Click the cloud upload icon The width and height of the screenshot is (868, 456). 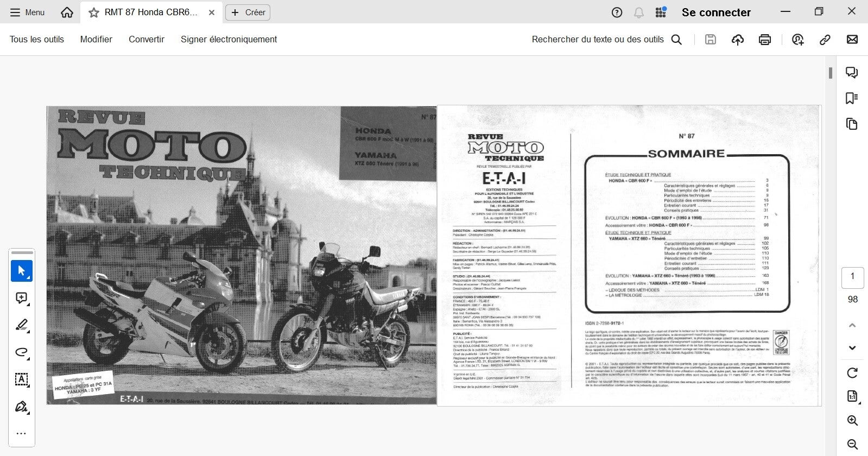[738, 39]
